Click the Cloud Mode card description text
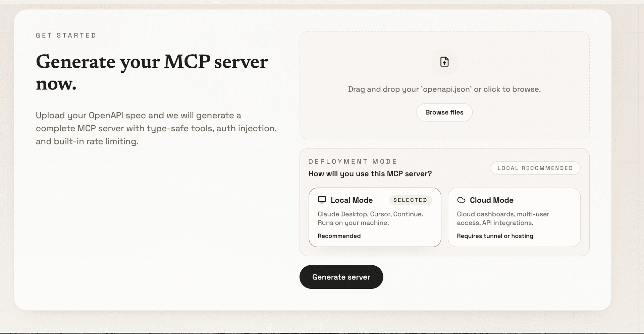644x334 pixels. pyautogui.click(x=503, y=218)
